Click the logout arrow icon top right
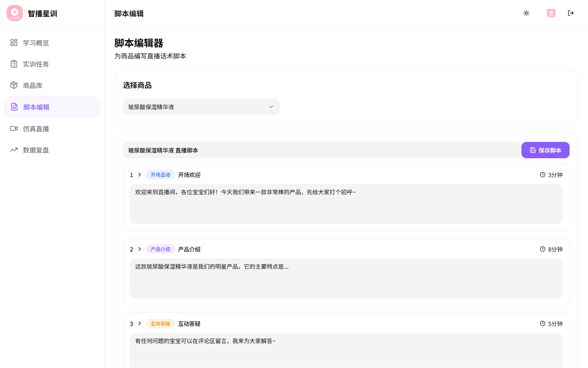 pos(571,13)
